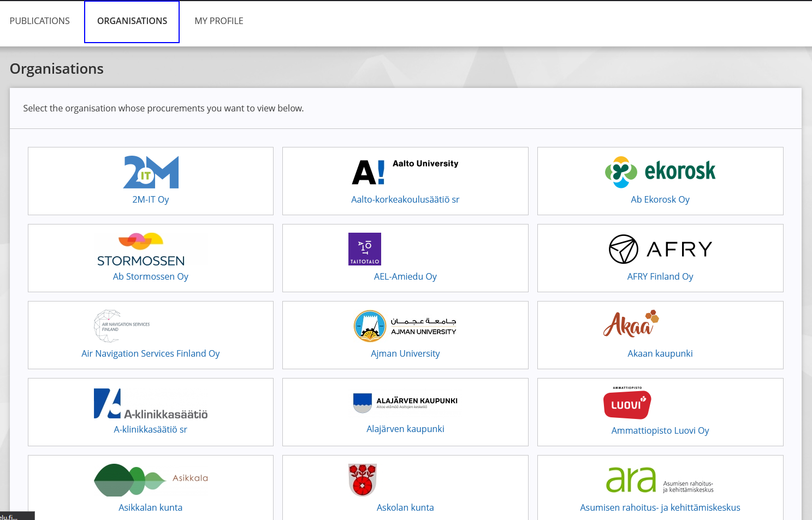812x520 pixels.
Task: Click the red Luovi logo
Action: (627, 403)
